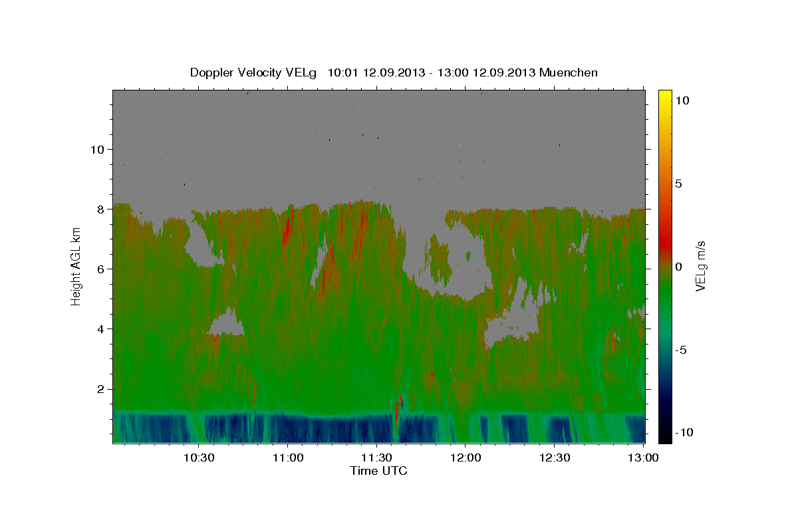Click the colorbar value 10 at top

click(682, 100)
